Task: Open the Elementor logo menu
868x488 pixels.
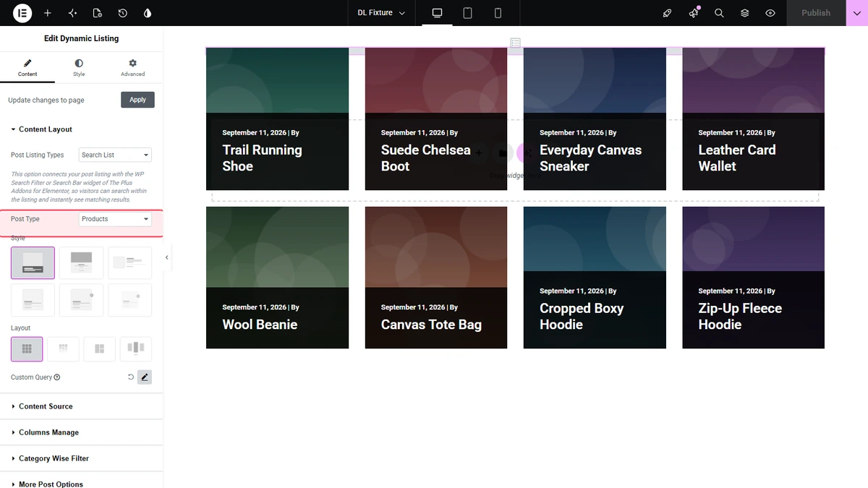Action: tap(22, 13)
